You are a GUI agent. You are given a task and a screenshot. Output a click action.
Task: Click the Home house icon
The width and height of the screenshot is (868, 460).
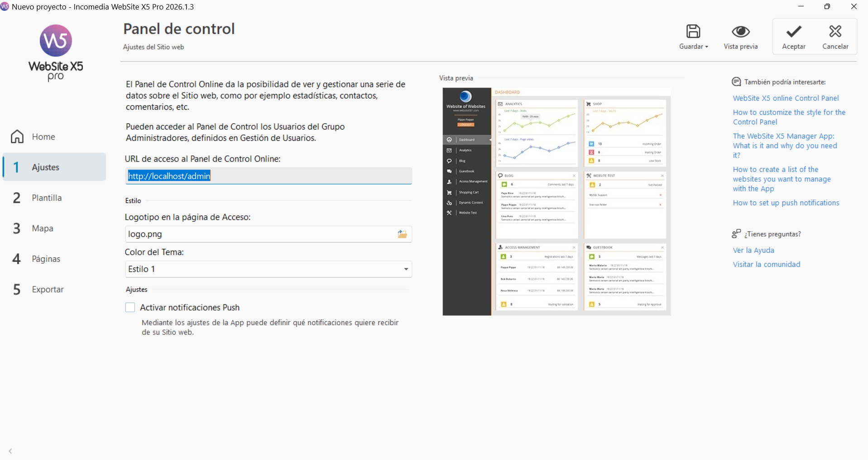[x=17, y=137]
